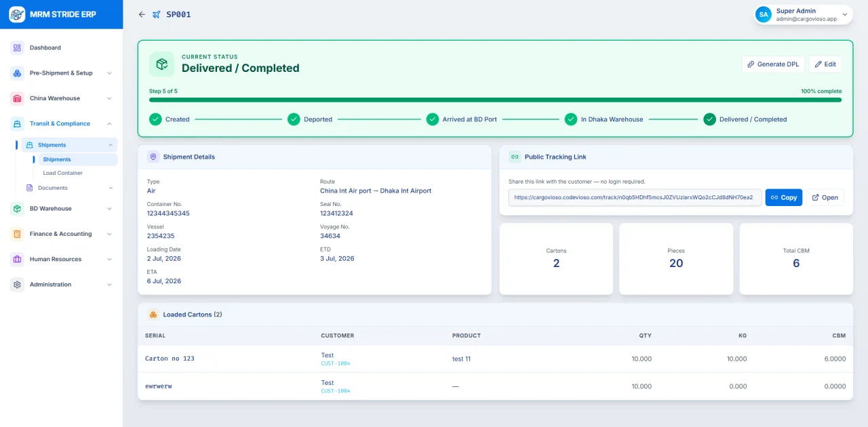Open the Human Resources menu label
868x427 pixels.
[56, 259]
